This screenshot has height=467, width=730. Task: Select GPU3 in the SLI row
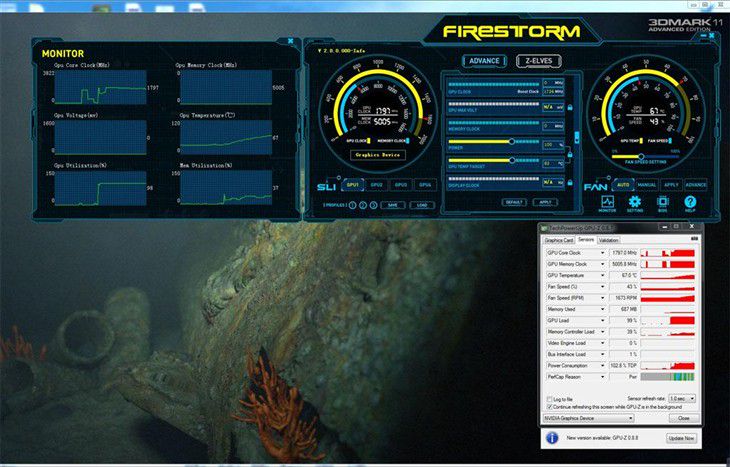click(401, 185)
